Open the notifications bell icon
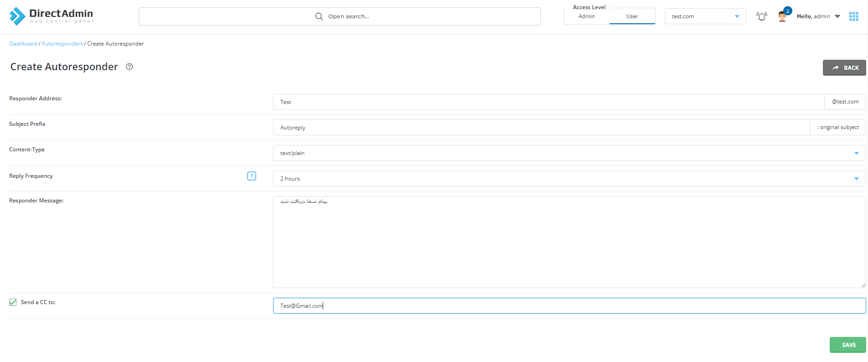 tap(761, 16)
